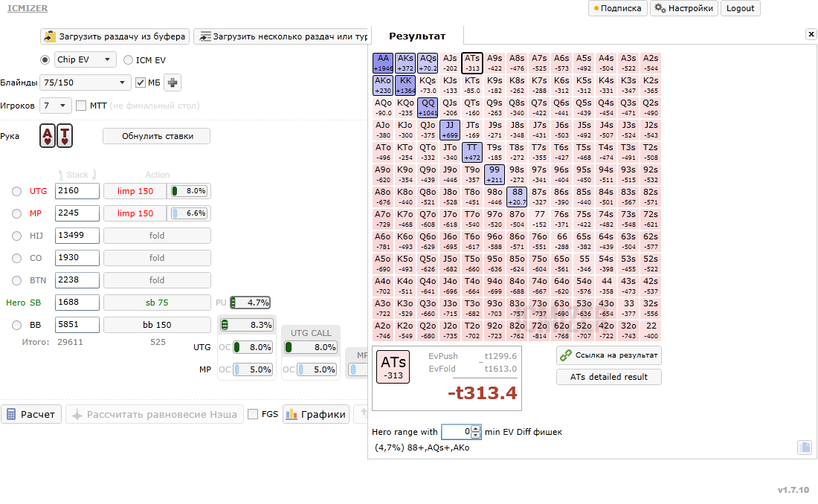Click the Ace of hearts card

click(48, 136)
